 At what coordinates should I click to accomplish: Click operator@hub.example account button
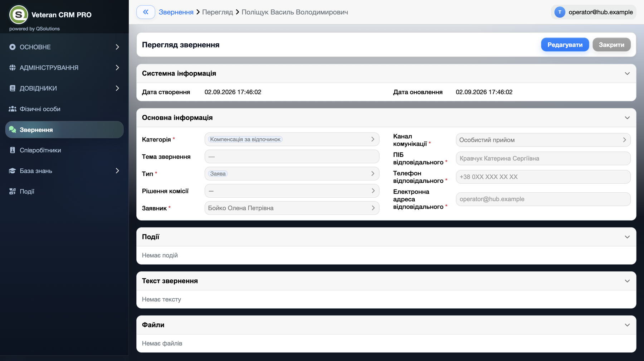[594, 12]
